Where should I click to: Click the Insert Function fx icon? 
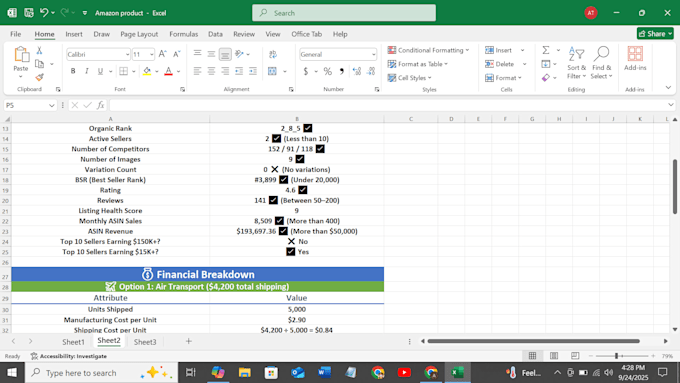(x=101, y=105)
